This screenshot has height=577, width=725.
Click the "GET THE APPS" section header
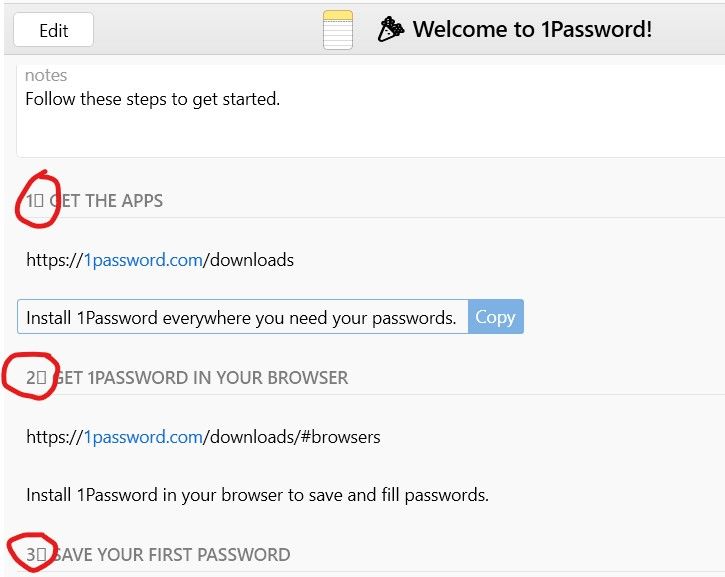click(106, 201)
